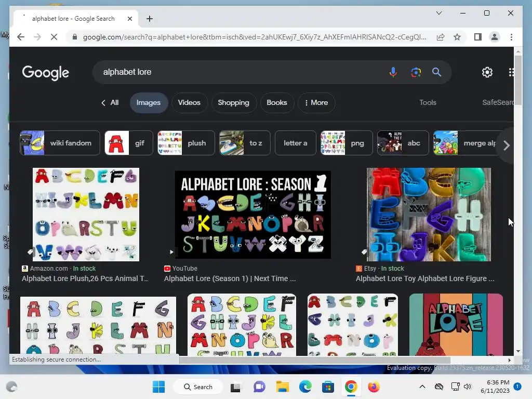Screen dimensions: 532x399
Task: Toggle Chrome side panel
Action: coord(478,37)
